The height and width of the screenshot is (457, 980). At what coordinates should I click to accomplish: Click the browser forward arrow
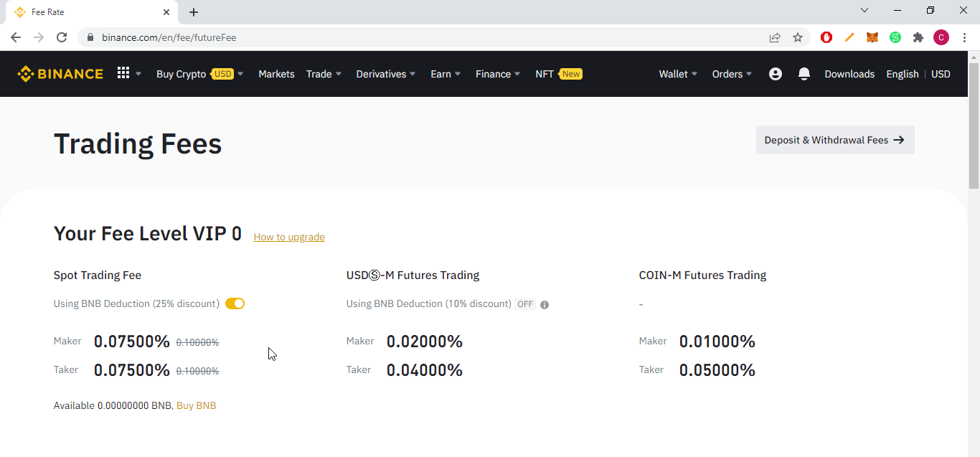point(39,37)
